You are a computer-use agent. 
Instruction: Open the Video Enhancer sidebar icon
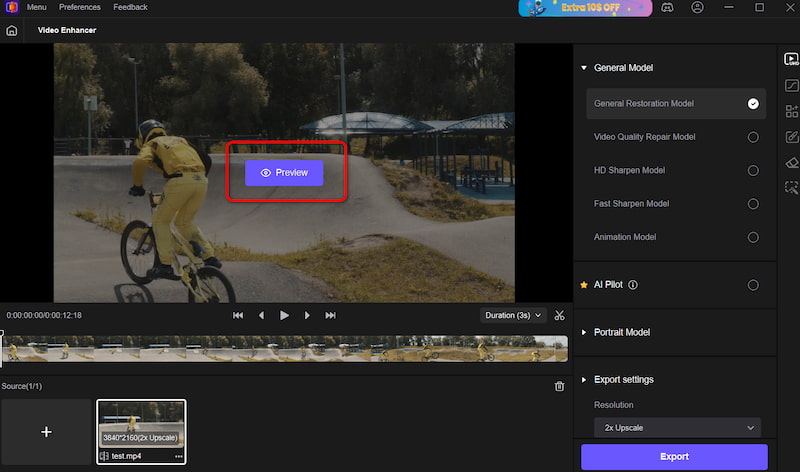(791, 59)
